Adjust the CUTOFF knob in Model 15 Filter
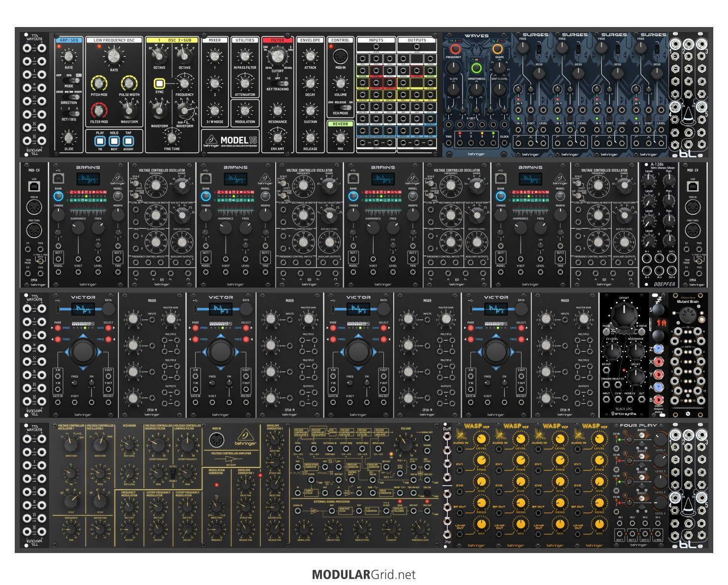Image resolution: width=728 pixels, height=585 pixels. (x=278, y=55)
